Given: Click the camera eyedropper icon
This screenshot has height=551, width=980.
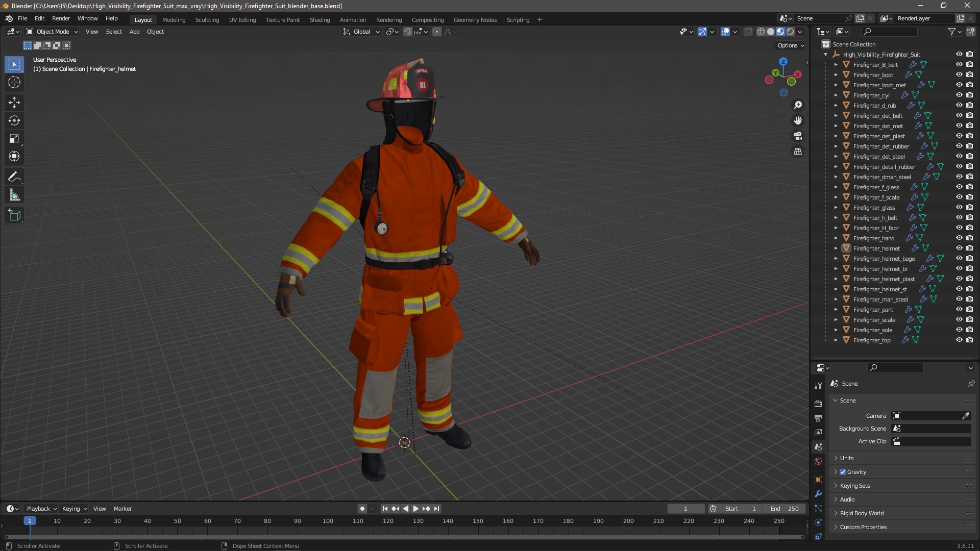Looking at the screenshot, I should pos(966,416).
